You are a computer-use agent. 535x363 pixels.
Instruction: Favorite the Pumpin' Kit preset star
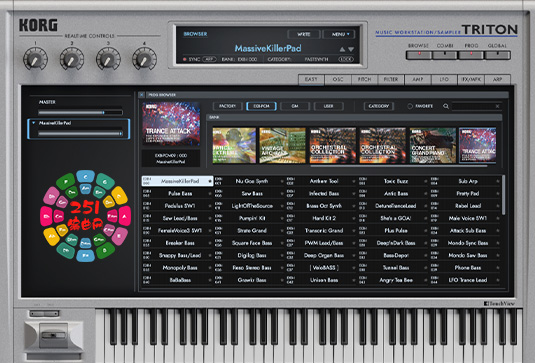coord(282,218)
